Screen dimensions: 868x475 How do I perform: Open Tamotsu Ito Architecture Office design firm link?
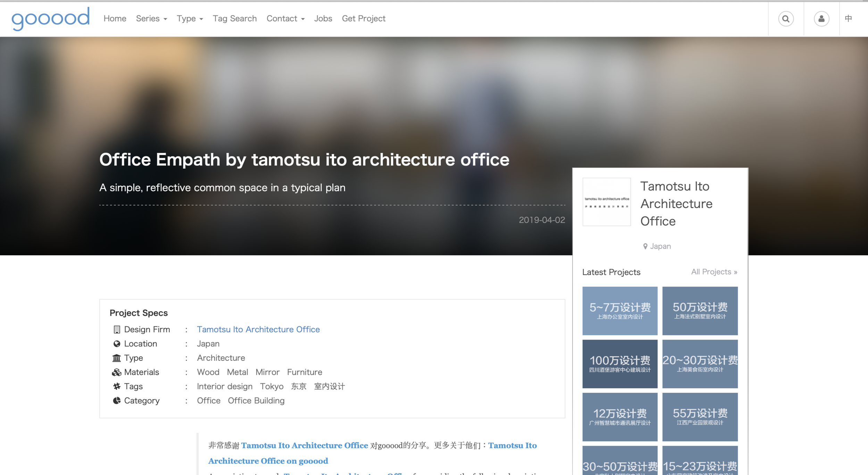258,329
